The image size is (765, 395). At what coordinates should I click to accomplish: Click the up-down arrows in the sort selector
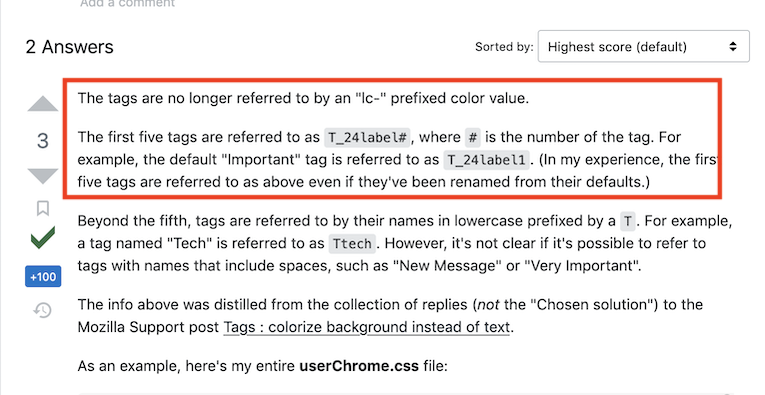click(732, 46)
